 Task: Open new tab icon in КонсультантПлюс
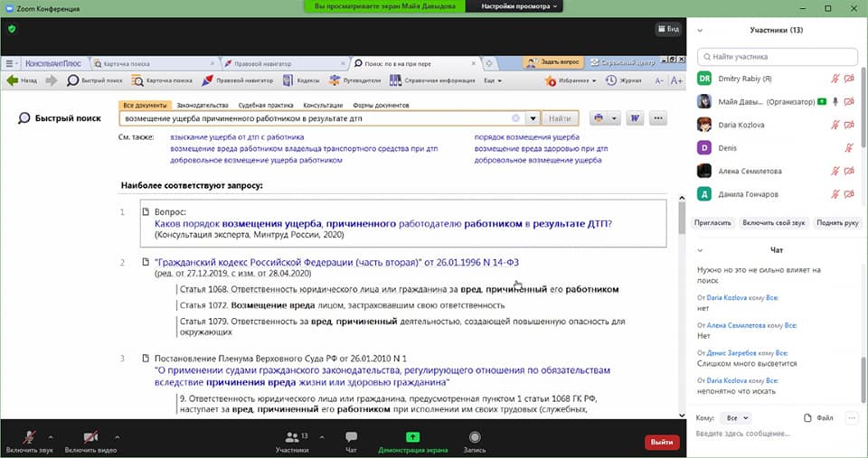[x=489, y=63]
